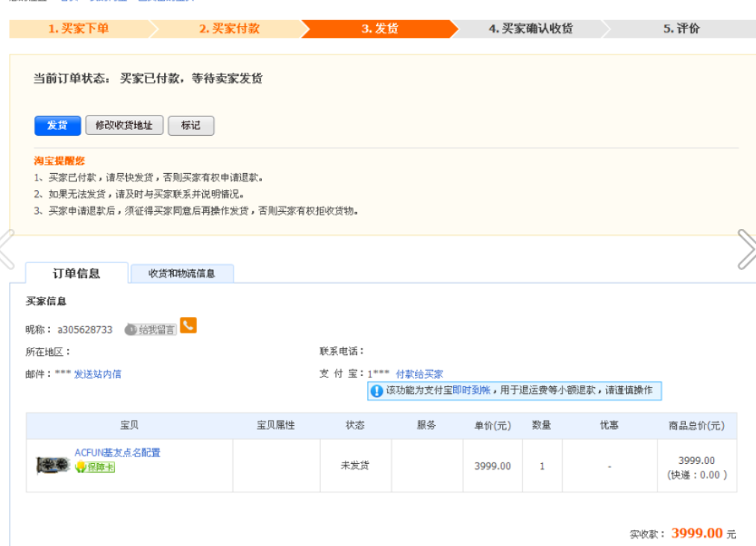Click the 标记 mark button

(191, 126)
